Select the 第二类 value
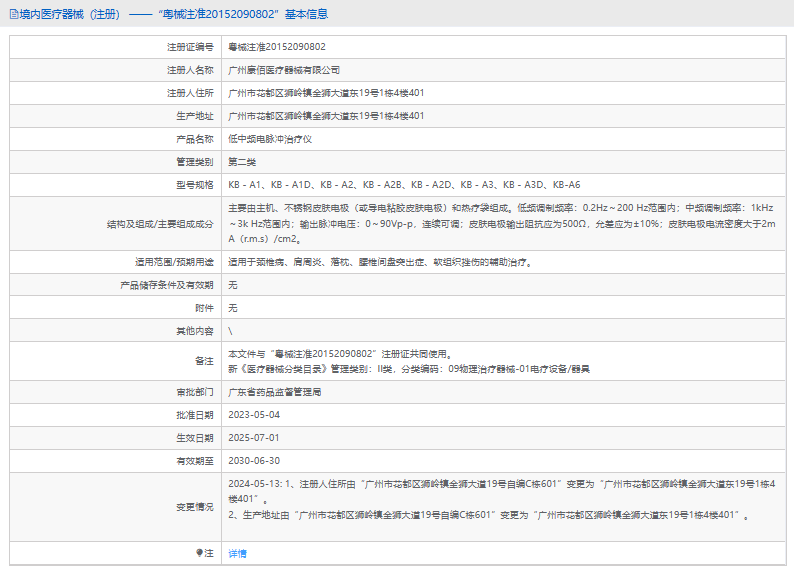This screenshot has height=571, width=794. point(242,162)
